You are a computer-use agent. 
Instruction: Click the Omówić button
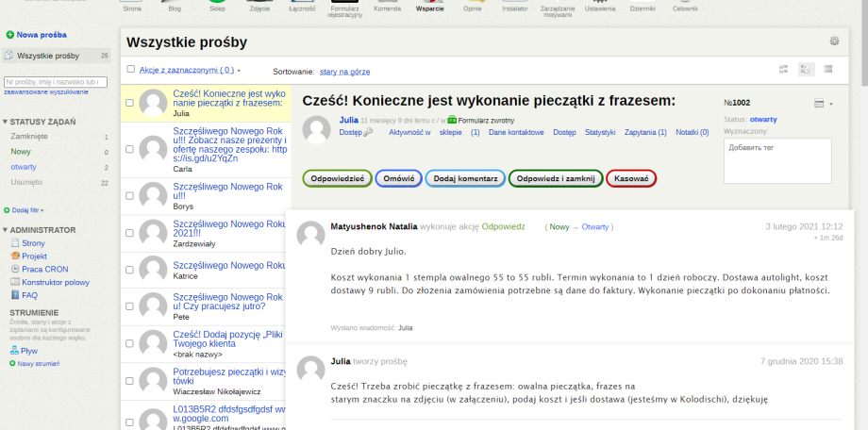(398, 179)
